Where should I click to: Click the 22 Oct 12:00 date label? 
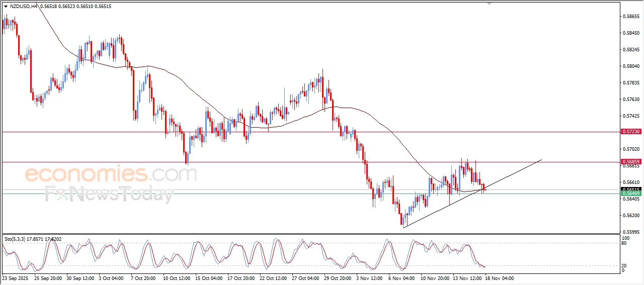273,278
